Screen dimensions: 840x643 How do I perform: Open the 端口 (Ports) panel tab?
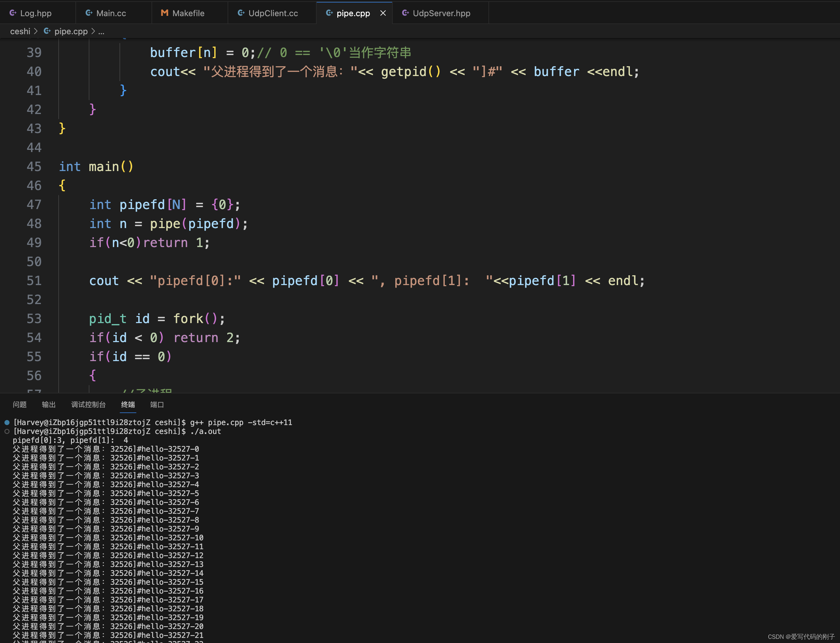pos(157,404)
